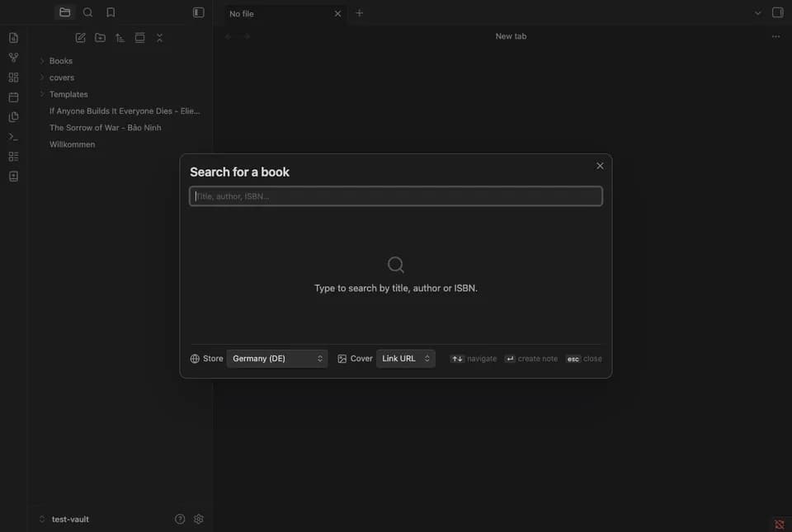This screenshot has width=792, height=532.
Task: Open the search pane magnifier icon
Action: [88, 12]
